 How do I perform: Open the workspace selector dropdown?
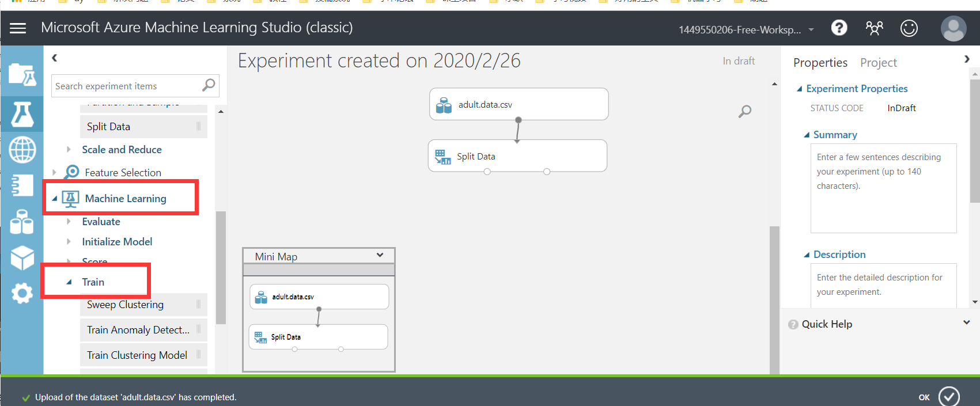point(811,29)
